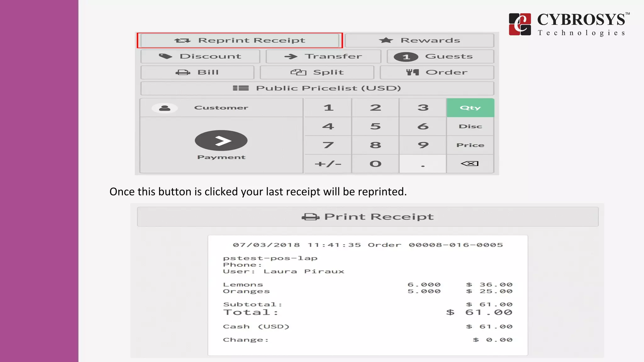
Task: Click the Payment arrow button
Action: tap(221, 140)
